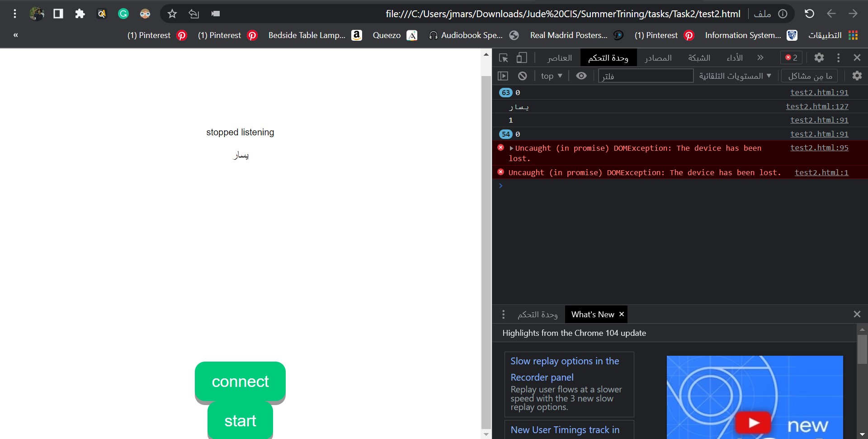Toggle the console sidebar panel

tap(503, 76)
